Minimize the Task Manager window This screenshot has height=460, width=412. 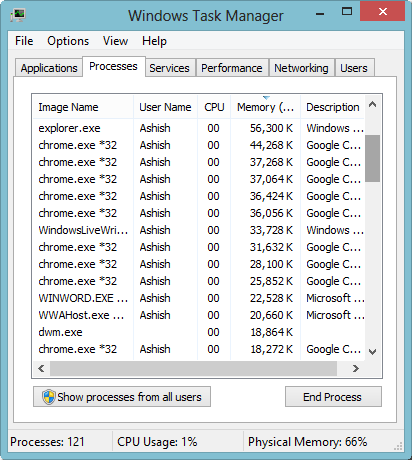[320, 13]
